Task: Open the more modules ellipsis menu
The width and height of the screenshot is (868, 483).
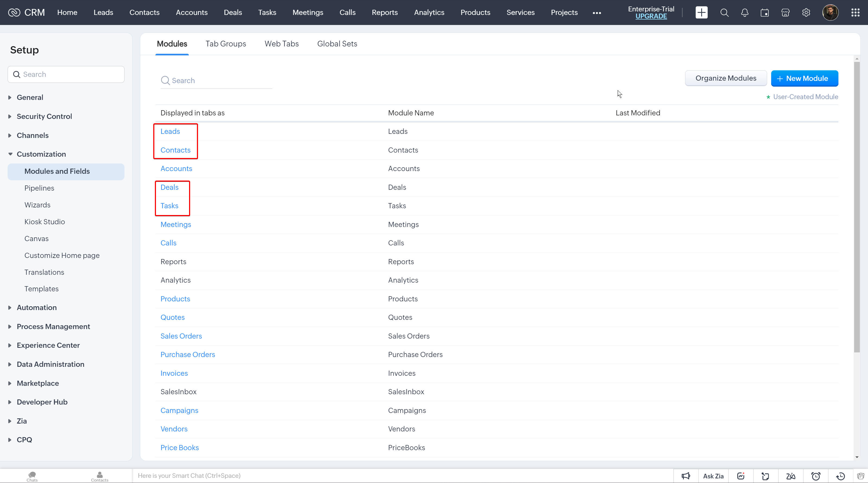Action: [597, 13]
